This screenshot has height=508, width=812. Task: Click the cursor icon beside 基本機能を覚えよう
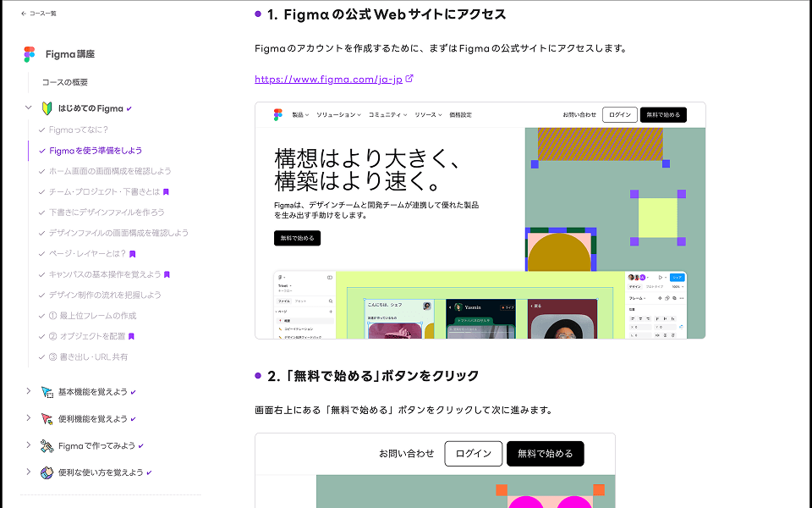point(47,391)
